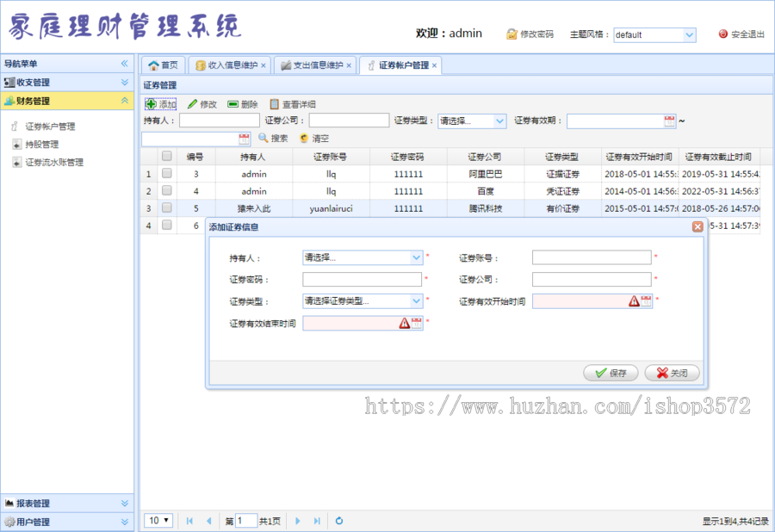Close the 收入信息维护 tab

263,65
